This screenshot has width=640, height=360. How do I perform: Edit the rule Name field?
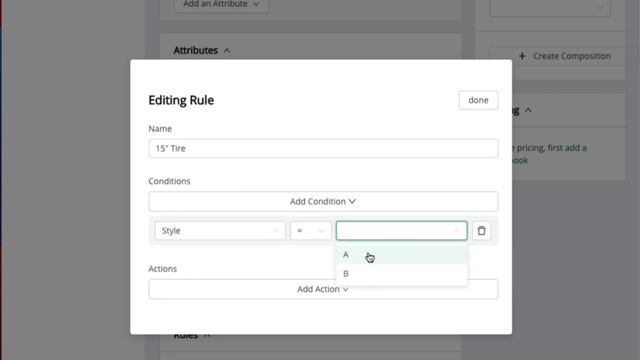pyautogui.click(x=323, y=149)
